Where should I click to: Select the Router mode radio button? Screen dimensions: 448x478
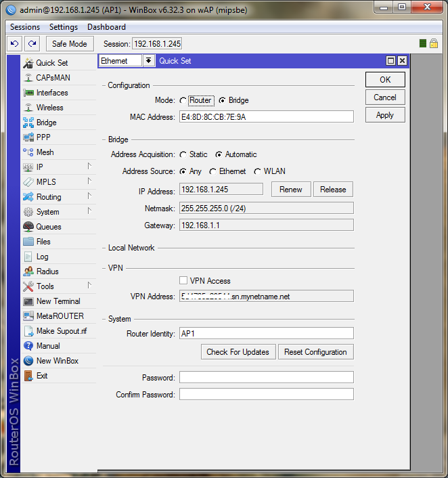coord(183,100)
